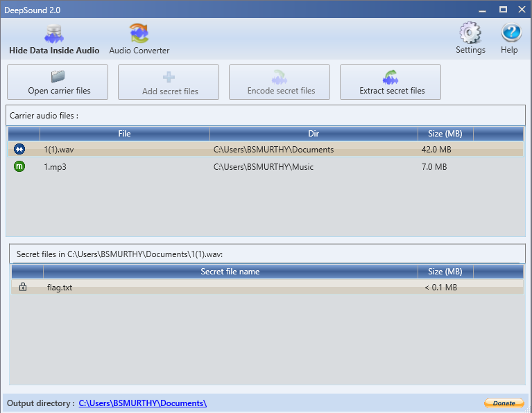Click the Secret file name column header
This screenshot has width=532, height=413.
(x=230, y=272)
